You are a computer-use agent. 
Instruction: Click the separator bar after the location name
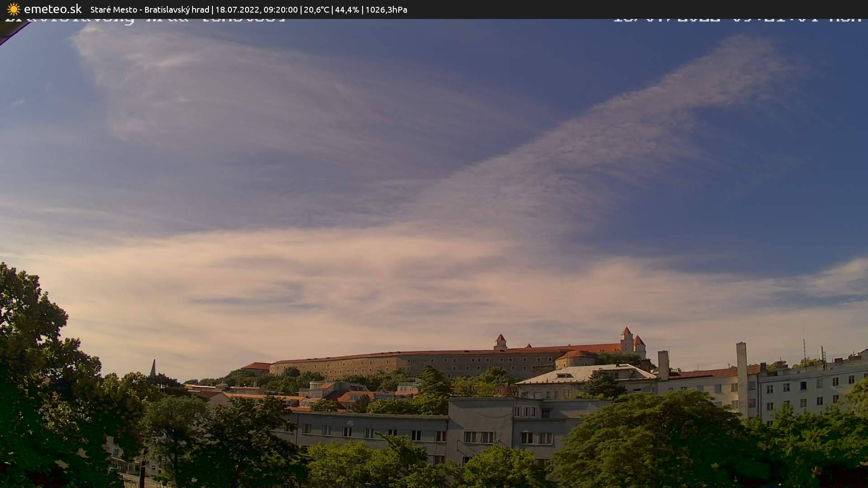pos(212,9)
